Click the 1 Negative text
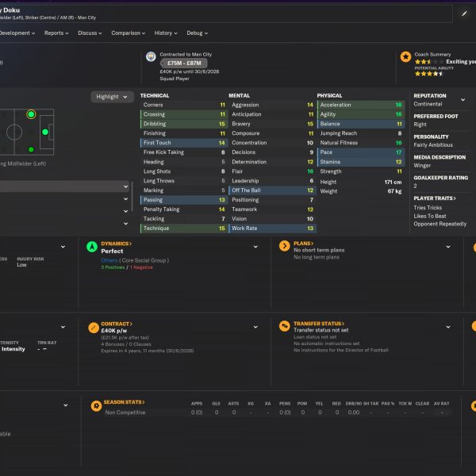 tap(141, 267)
